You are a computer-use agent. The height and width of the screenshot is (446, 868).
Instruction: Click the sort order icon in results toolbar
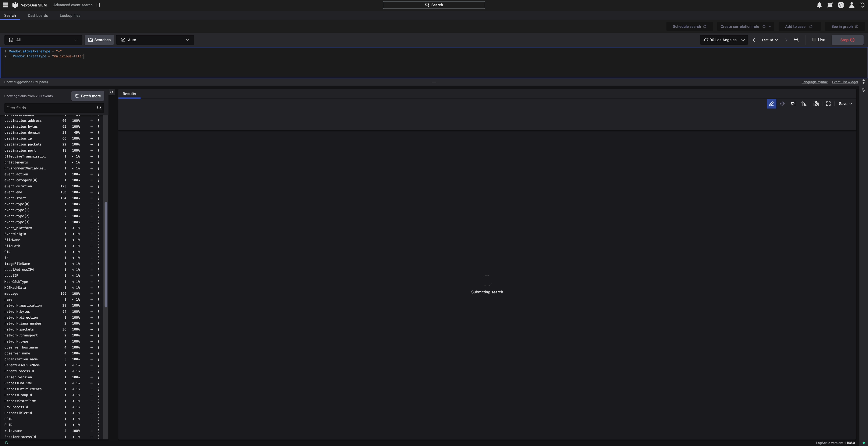[804, 103]
